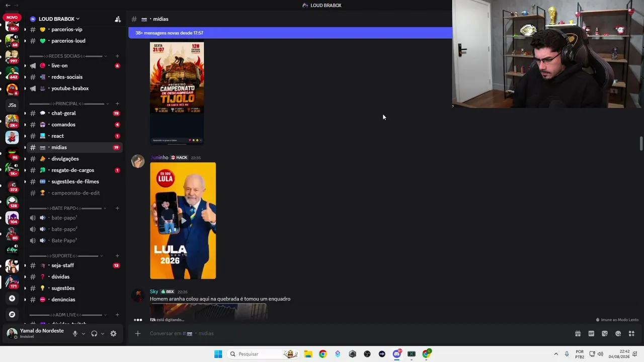This screenshot has height=362, width=644.
Task: Open the Discover servers compass icon
Action: tap(12, 314)
